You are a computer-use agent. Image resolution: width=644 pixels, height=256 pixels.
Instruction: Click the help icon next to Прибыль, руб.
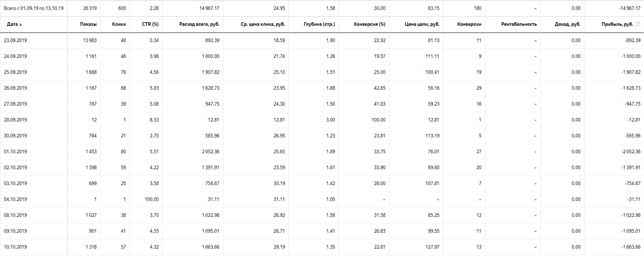(638, 24)
